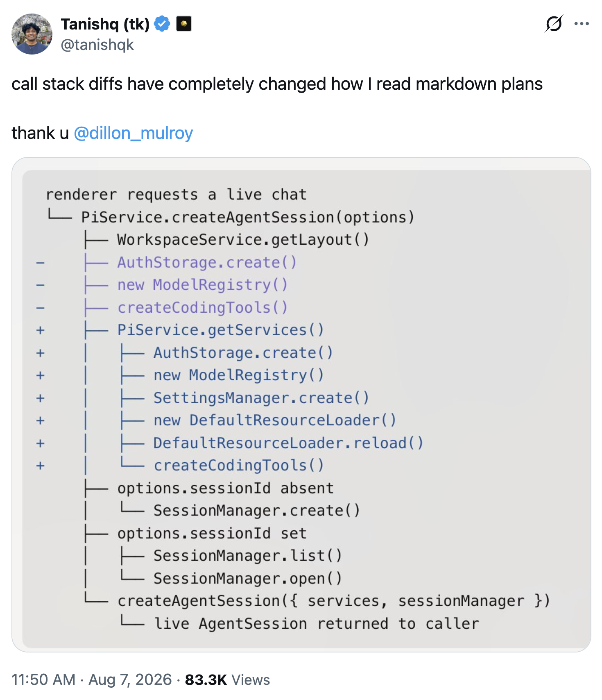
Task: Click the @tanishqk handle
Action: [97, 45]
